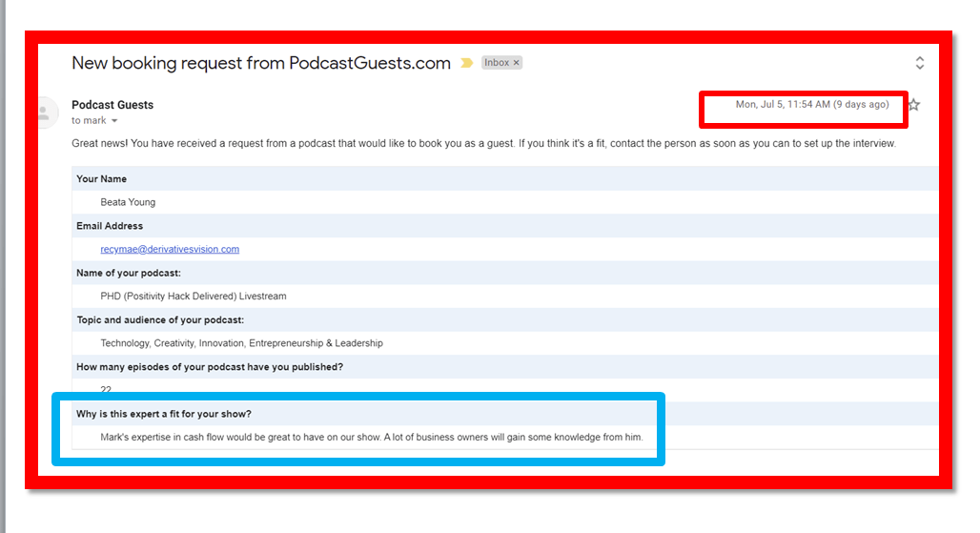Click the "Name of your podcast:" heading
Viewport: 980px width, 533px height.
point(128,273)
